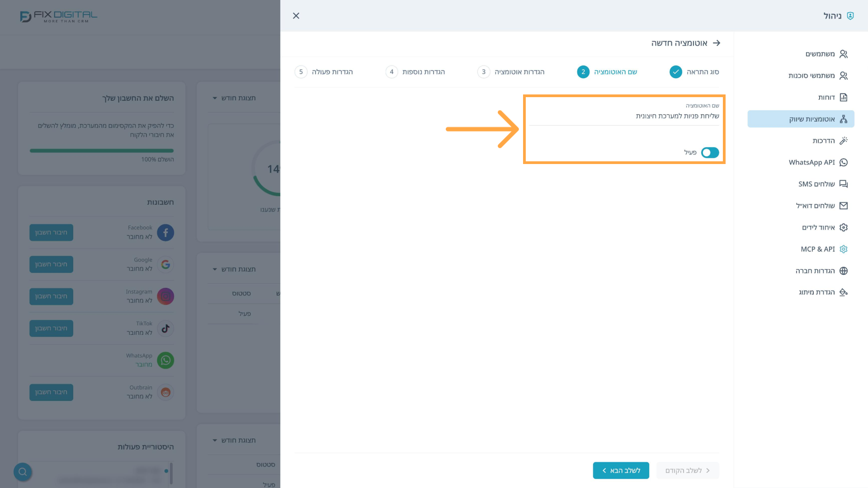Screen dimensions: 868x488
Task: Connect the Outbrain account button
Action: [51, 392]
